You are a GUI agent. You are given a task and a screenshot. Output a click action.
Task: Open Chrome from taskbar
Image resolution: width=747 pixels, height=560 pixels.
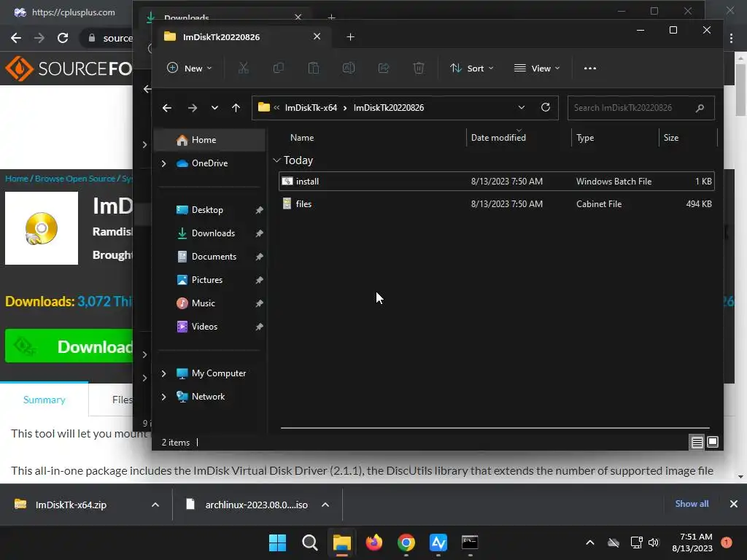click(406, 542)
